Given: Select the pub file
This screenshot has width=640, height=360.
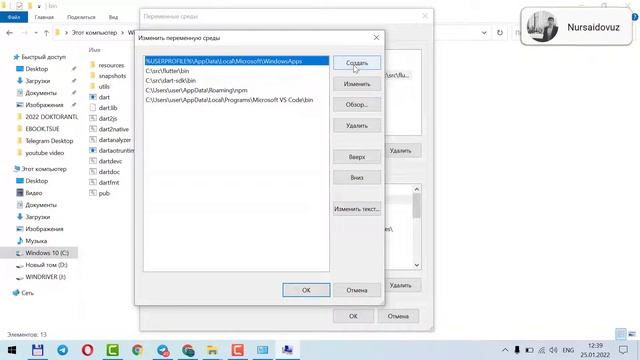Looking at the screenshot, I should 104,193.
